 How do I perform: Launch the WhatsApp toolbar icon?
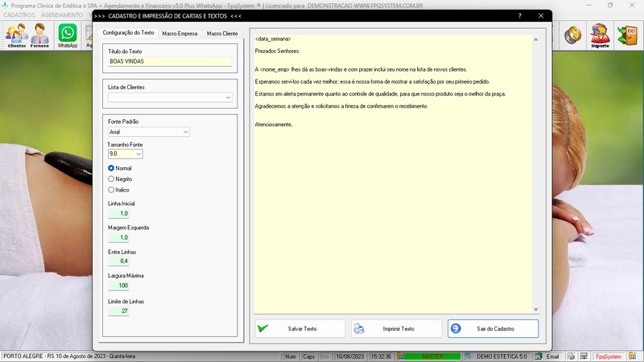pyautogui.click(x=68, y=35)
